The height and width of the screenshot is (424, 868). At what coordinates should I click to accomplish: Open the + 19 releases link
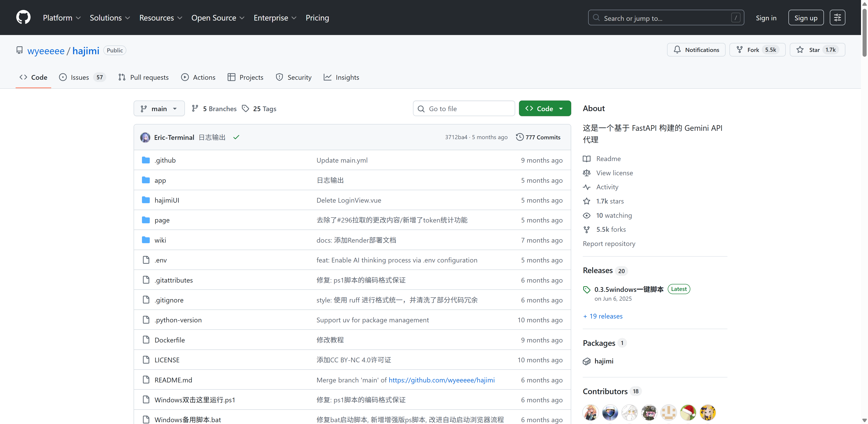[603, 316]
